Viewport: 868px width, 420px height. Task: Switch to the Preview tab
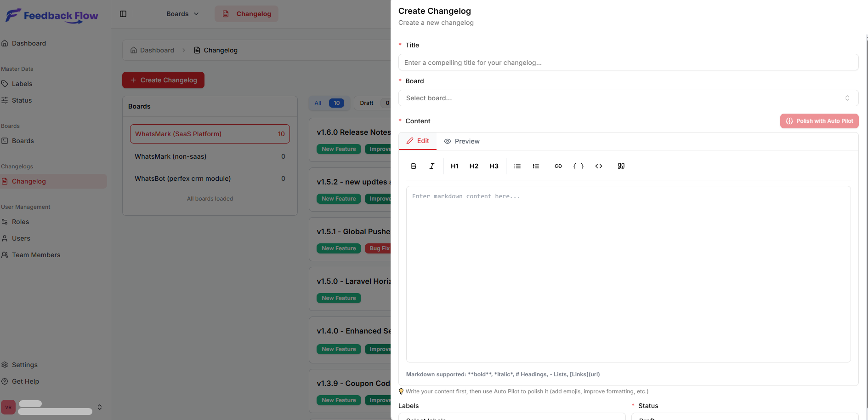coord(461,141)
